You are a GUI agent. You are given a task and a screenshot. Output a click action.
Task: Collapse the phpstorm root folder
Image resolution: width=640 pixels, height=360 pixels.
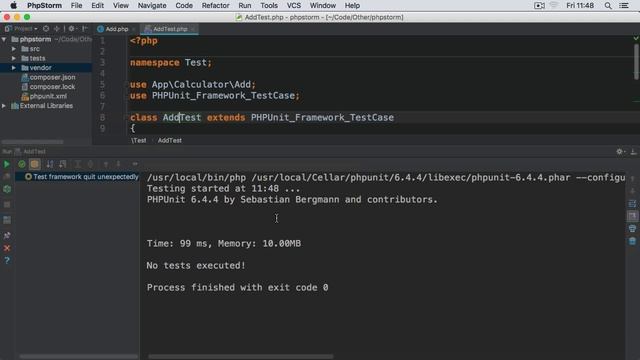click(4, 39)
